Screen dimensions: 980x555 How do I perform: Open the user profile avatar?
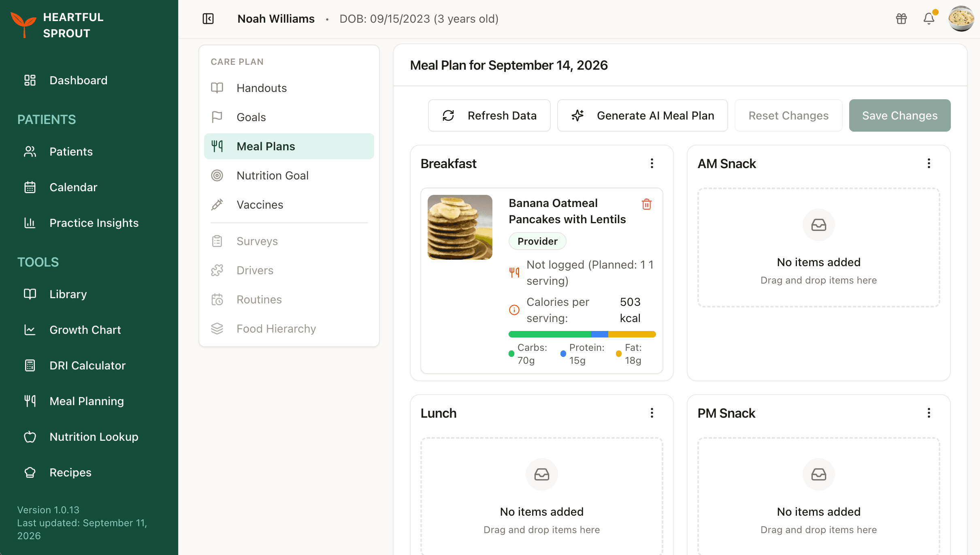coord(961,19)
